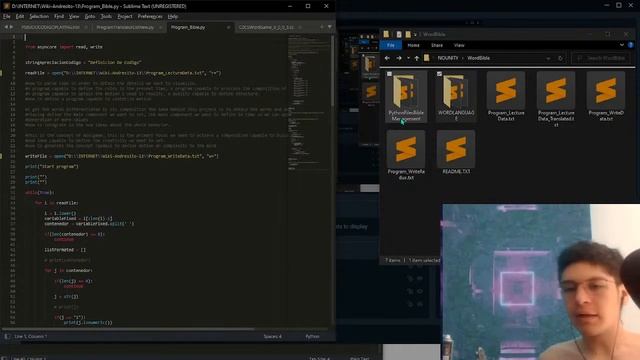Add new tab with plus icon
640x360 pixels.
[x=322, y=27]
